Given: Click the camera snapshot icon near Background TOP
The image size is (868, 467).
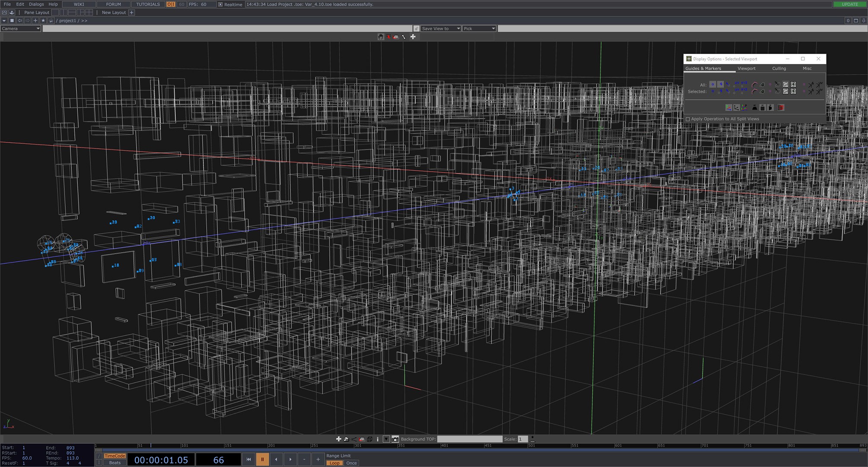Looking at the screenshot, I should click(x=395, y=439).
